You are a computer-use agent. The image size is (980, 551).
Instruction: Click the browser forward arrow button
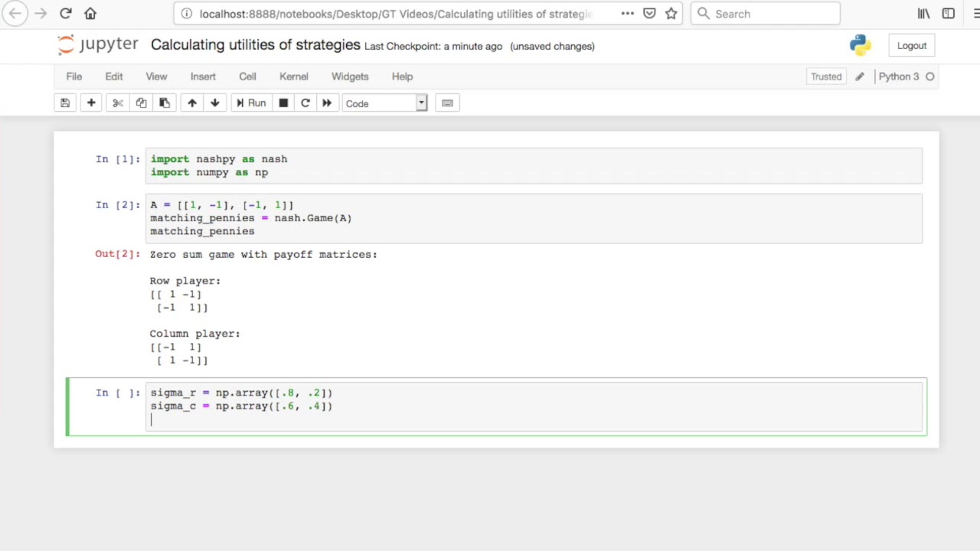[x=41, y=14]
